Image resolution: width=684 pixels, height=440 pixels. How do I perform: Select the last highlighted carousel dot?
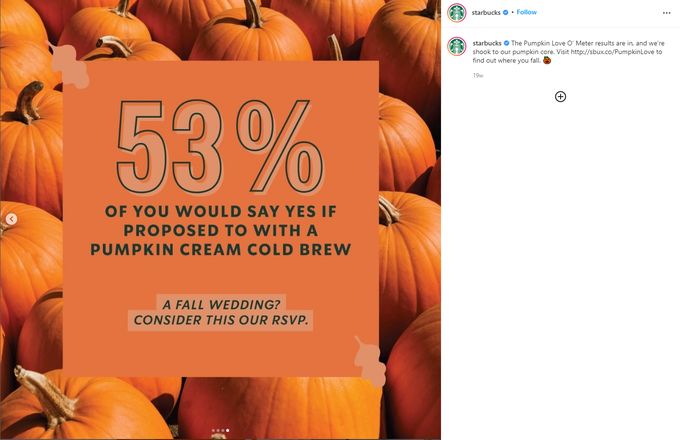coord(227,431)
